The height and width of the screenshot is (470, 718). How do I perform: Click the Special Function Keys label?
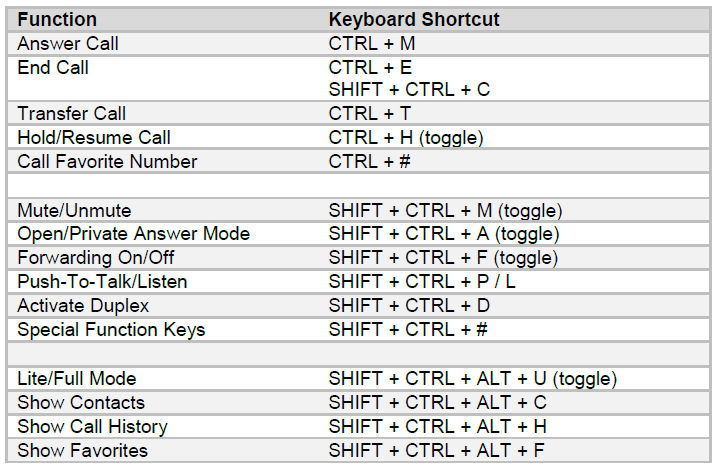[111, 330]
